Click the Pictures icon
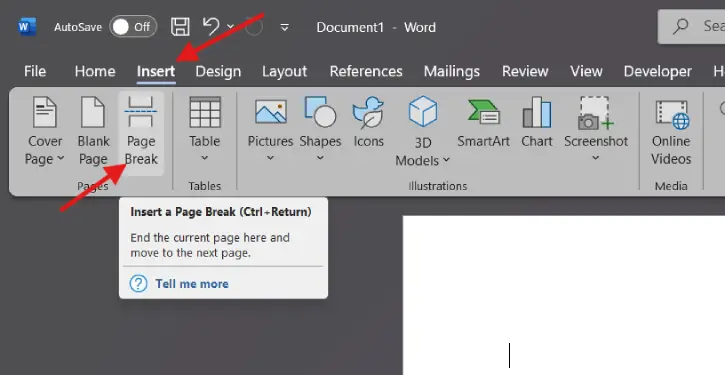Viewport: 725px width, 375px height. point(270,112)
